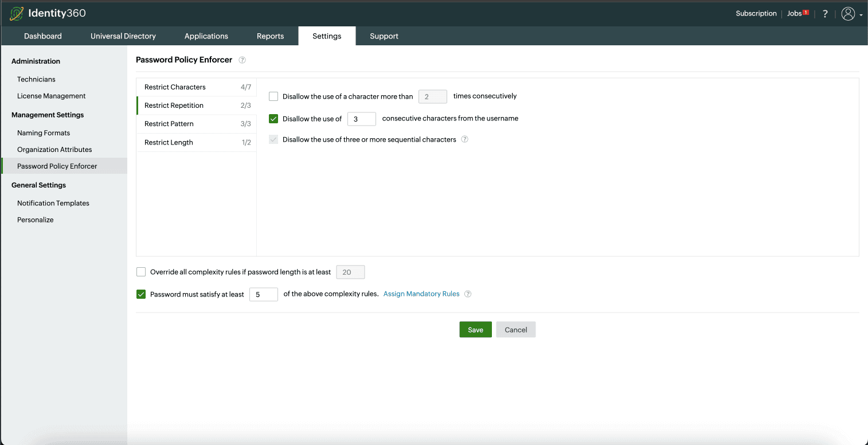Image resolution: width=868 pixels, height=445 pixels.
Task: Open Restrict Length rule category
Action: [196, 142]
